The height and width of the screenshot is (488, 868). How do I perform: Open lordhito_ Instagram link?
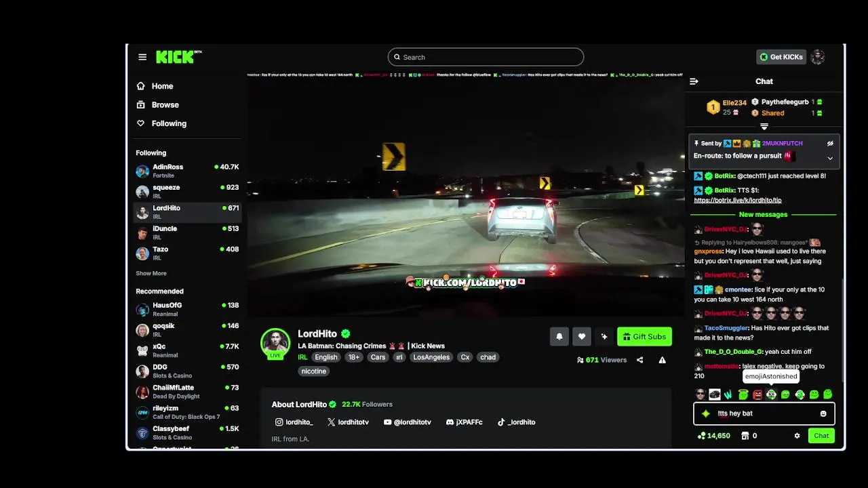[x=294, y=422]
